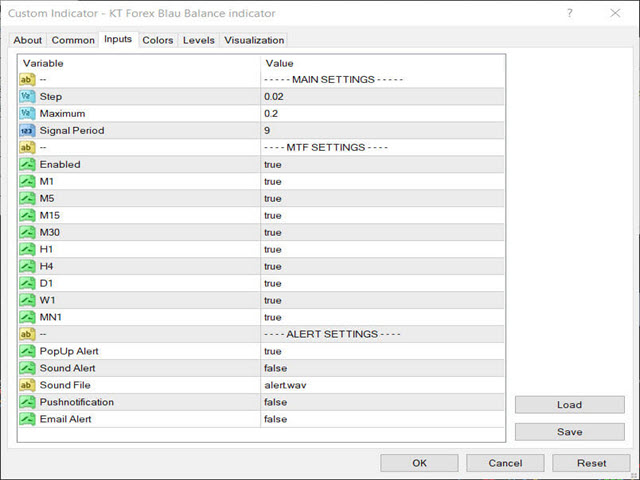The height and width of the screenshot is (480, 640).
Task: Click the string icon beside ALERT SETTINGS row
Action: point(27,334)
